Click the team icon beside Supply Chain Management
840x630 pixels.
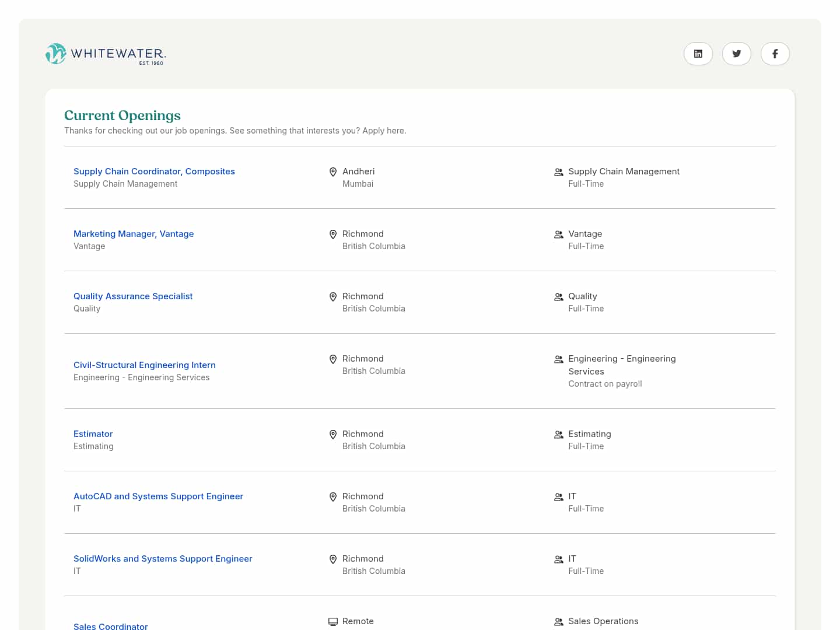[558, 172]
